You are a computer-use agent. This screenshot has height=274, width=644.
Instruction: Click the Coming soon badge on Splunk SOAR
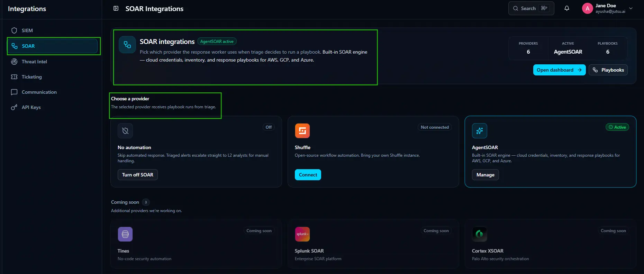point(436,231)
